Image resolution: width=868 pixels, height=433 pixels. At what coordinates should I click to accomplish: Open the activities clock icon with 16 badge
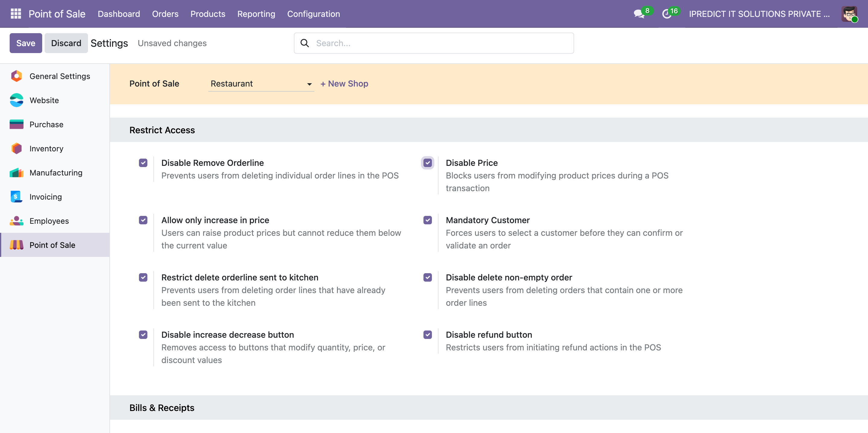click(x=666, y=14)
